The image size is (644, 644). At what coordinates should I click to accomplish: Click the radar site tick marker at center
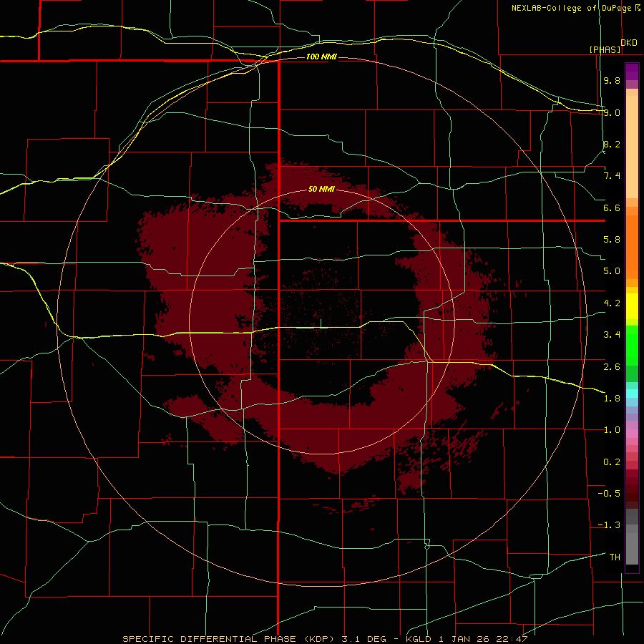tap(321, 323)
